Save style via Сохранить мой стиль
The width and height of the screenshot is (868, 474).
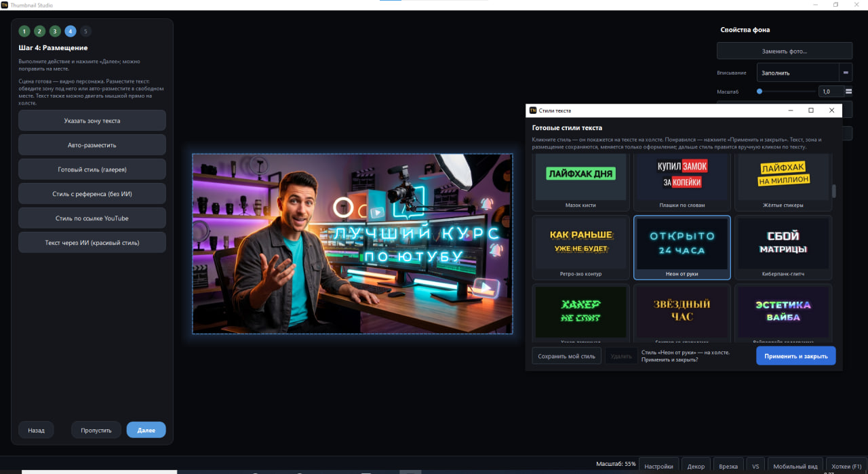566,356
